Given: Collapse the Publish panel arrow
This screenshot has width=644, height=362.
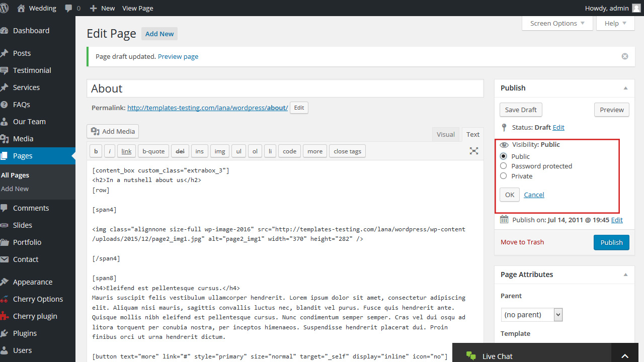Looking at the screenshot, I should tap(625, 88).
